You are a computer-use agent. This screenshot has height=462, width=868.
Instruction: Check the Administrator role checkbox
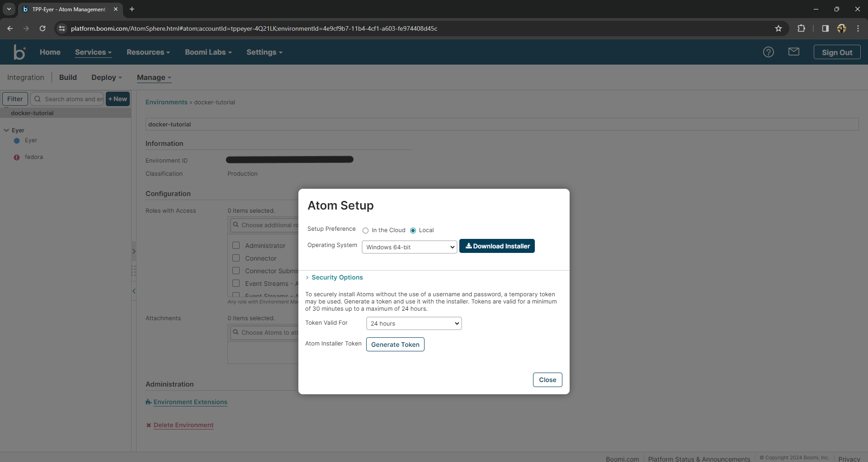(x=236, y=245)
